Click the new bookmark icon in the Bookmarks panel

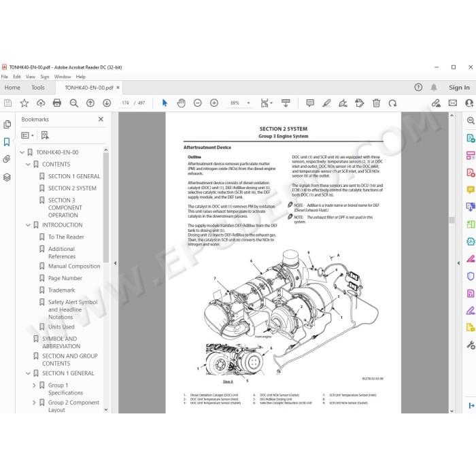[x=45, y=135]
